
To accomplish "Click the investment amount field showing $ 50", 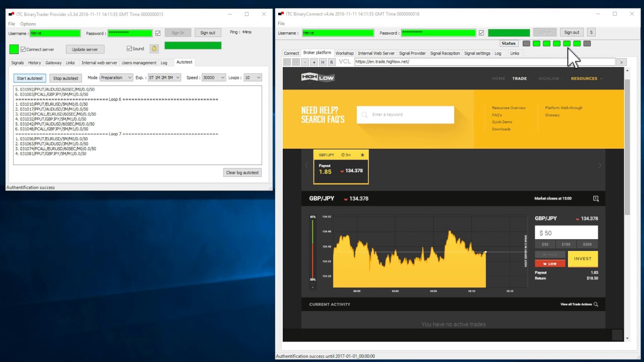I will tap(566, 233).
